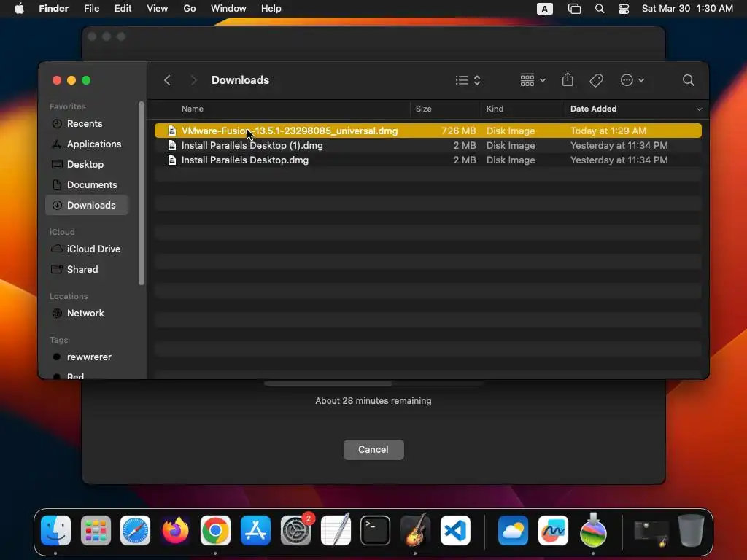Open the Edit menu

123,9
